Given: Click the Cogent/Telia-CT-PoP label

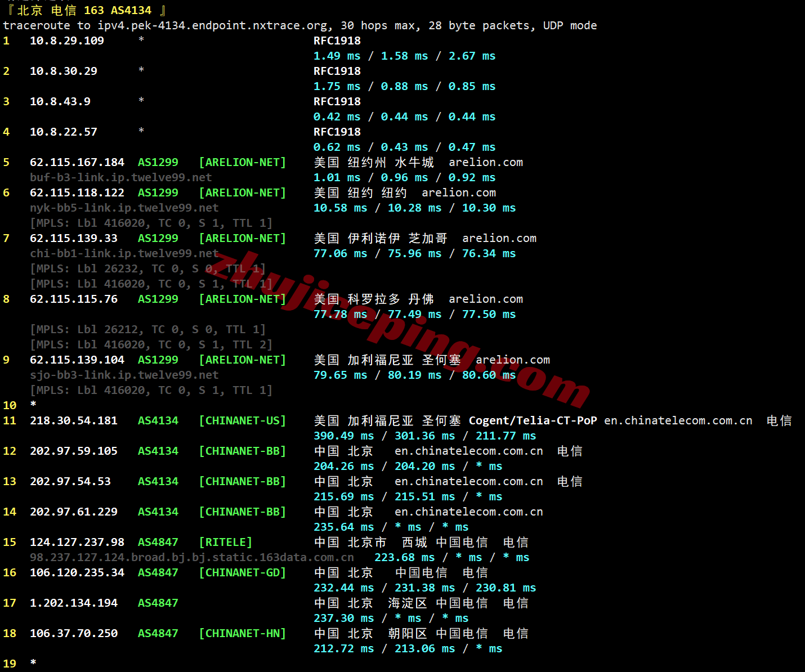Looking at the screenshot, I should [x=533, y=420].
